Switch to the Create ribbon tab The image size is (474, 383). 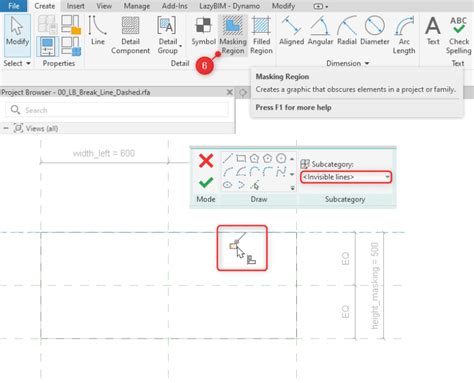pyautogui.click(x=45, y=6)
